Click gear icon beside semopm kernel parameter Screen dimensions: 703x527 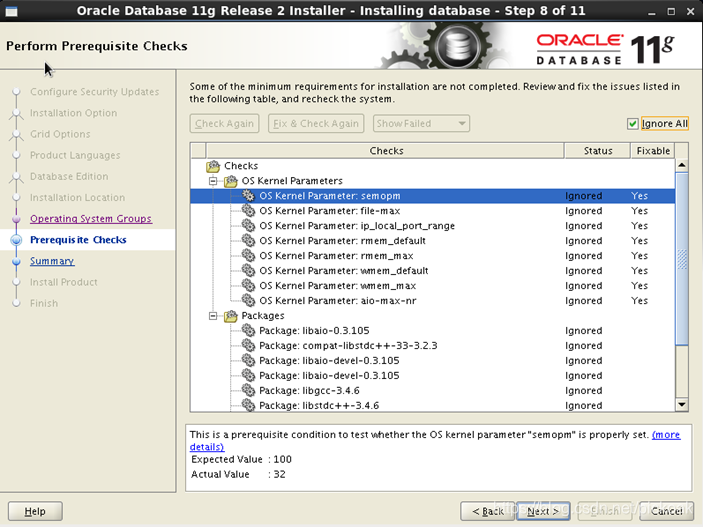[x=248, y=195]
